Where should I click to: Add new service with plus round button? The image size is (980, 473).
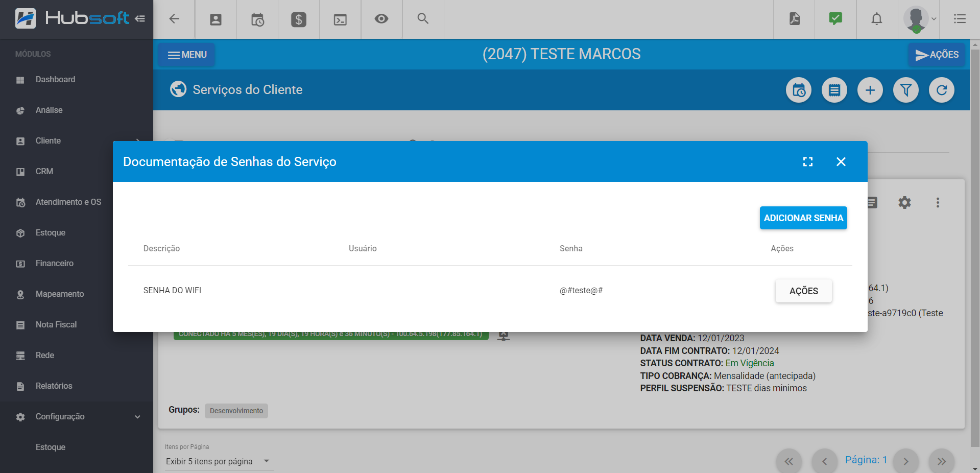point(870,90)
